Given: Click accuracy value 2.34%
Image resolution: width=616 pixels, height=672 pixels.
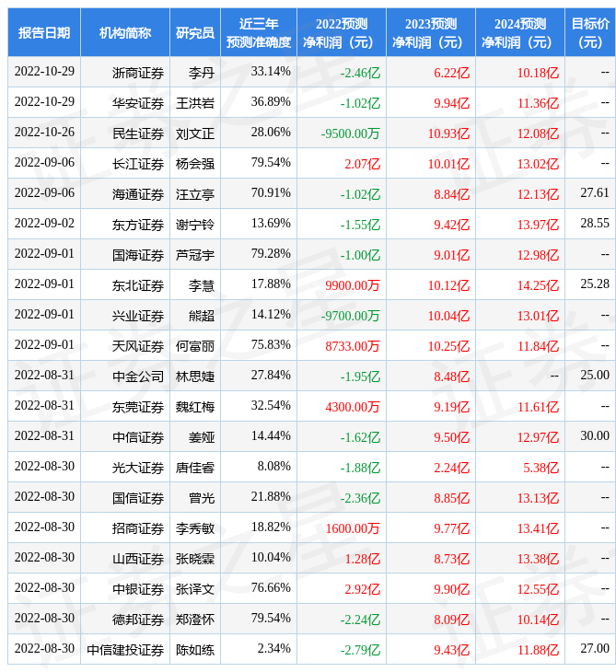Looking at the screenshot, I should tap(274, 649).
